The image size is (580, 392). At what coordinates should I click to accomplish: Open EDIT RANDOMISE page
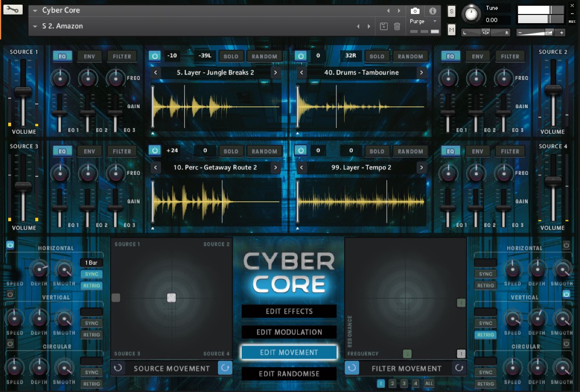(x=289, y=374)
